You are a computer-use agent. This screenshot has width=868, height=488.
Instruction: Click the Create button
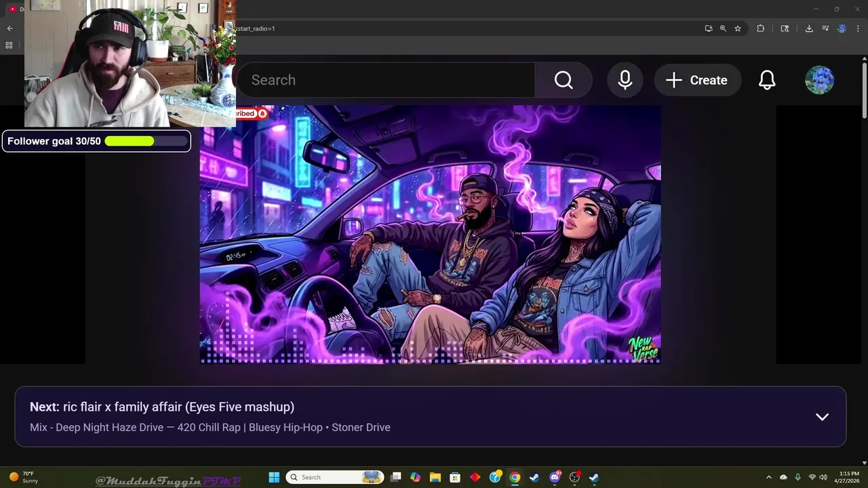pyautogui.click(x=697, y=80)
